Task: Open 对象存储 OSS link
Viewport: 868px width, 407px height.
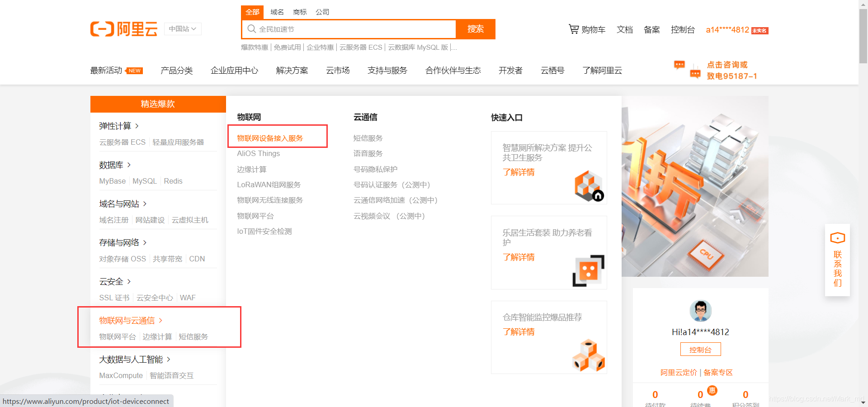Action: click(x=123, y=259)
